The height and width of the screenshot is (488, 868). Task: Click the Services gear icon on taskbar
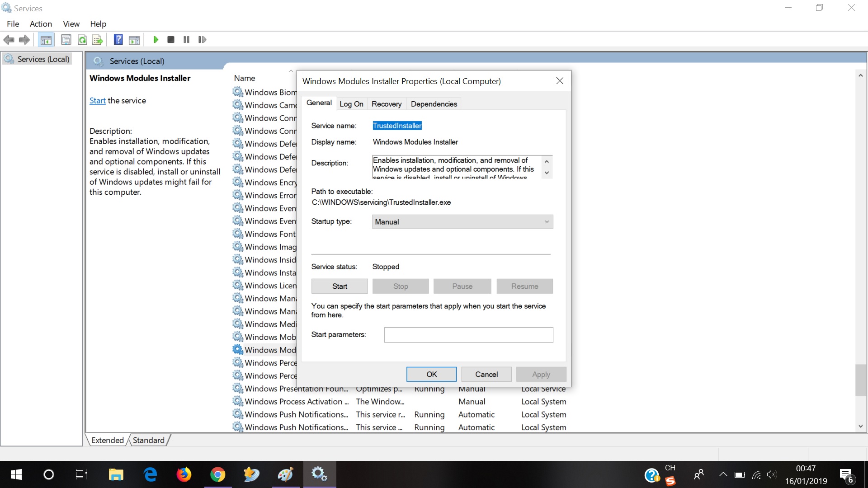pos(320,474)
